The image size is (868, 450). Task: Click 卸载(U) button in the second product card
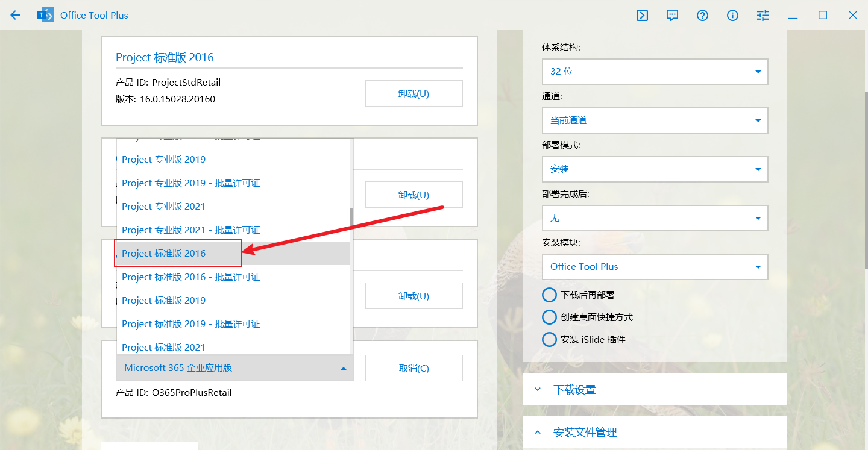414,195
